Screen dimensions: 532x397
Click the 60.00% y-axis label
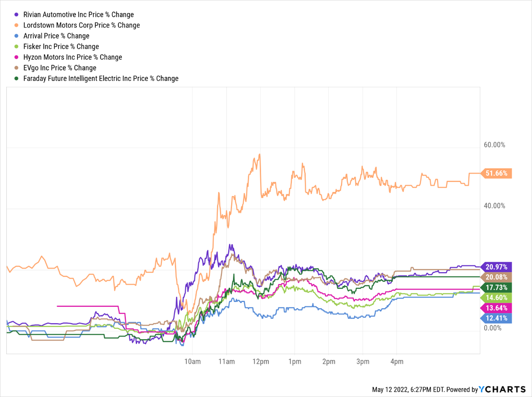click(x=494, y=145)
